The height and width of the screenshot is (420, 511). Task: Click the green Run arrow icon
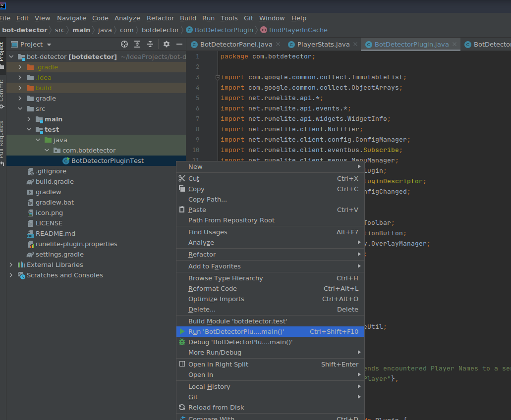(x=182, y=331)
